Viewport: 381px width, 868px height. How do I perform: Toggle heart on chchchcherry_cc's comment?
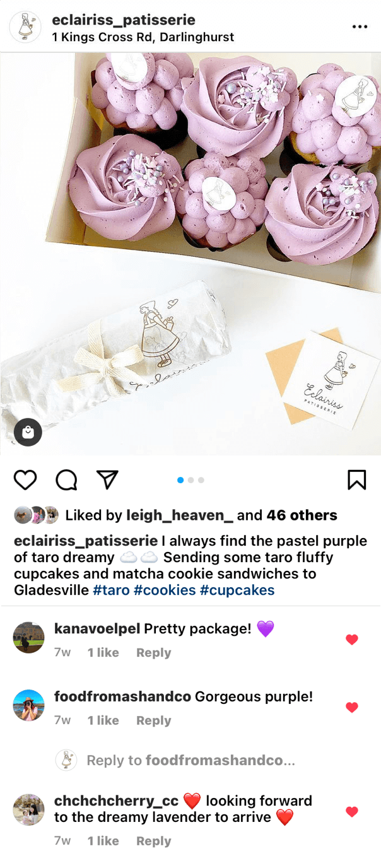(352, 811)
